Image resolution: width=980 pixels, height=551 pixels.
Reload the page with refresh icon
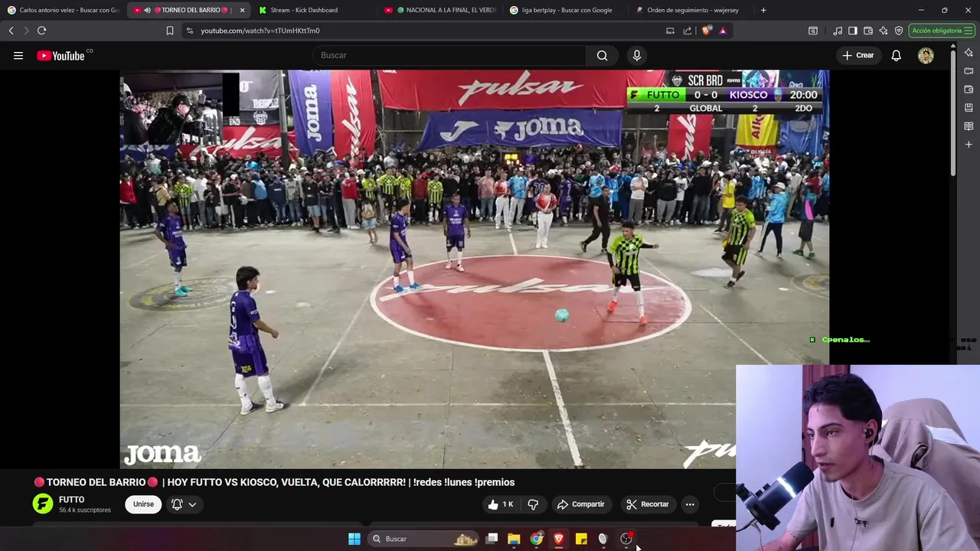tap(41, 31)
